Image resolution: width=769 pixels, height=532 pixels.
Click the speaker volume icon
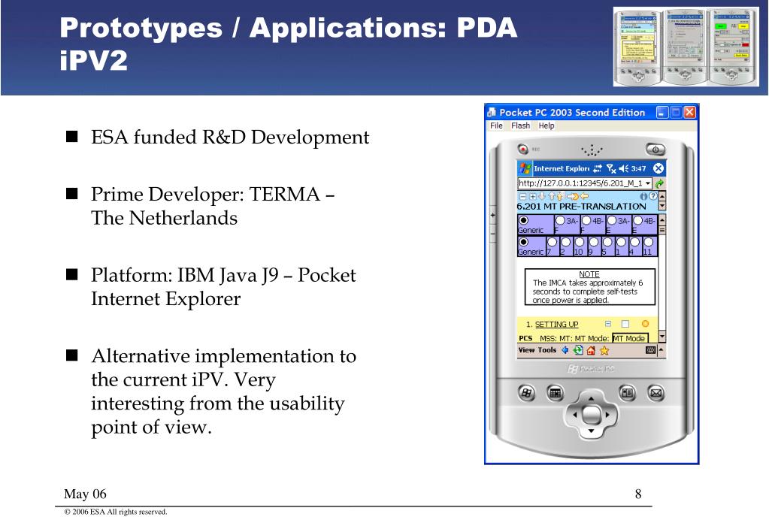623,168
